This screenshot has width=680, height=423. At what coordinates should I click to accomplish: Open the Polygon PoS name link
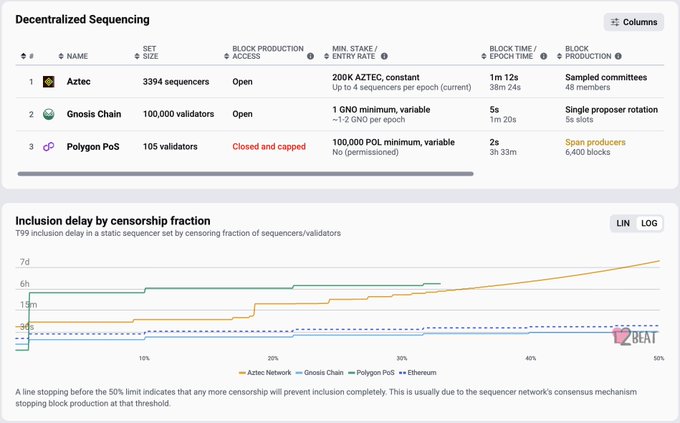point(93,147)
